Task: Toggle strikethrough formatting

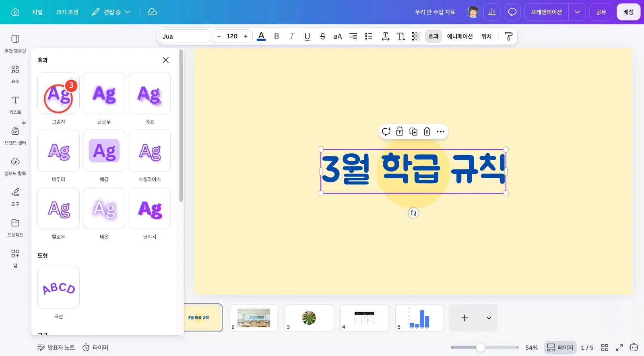Action: pos(322,36)
